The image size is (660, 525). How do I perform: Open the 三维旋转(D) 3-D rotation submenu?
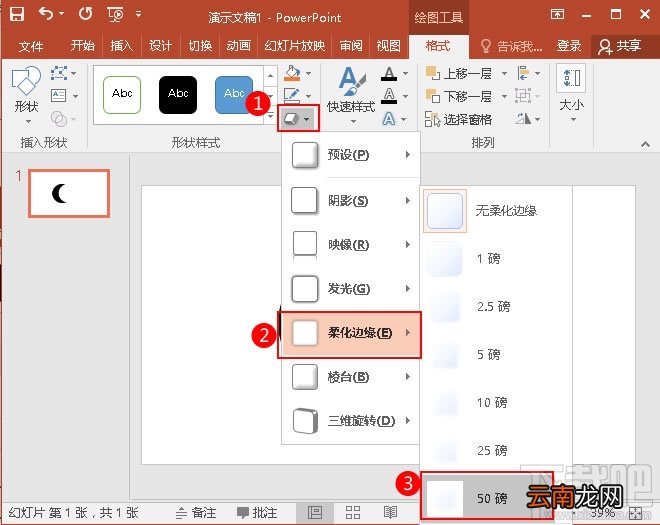point(351,421)
